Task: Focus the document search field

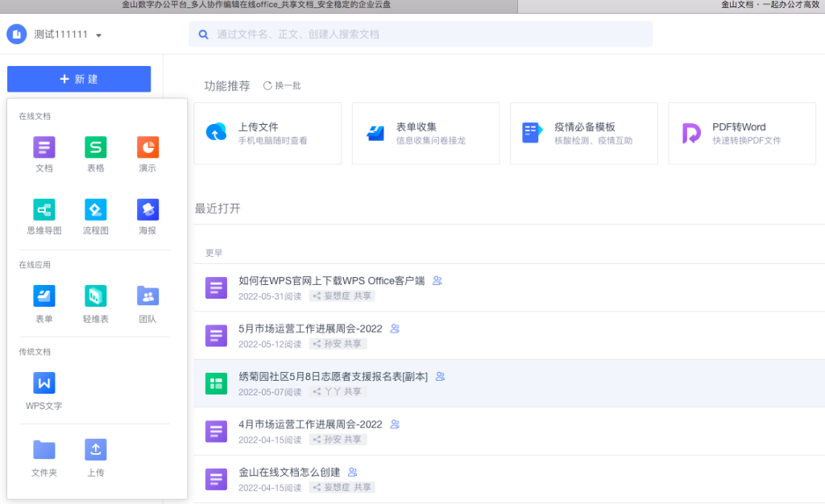Action: click(x=421, y=34)
